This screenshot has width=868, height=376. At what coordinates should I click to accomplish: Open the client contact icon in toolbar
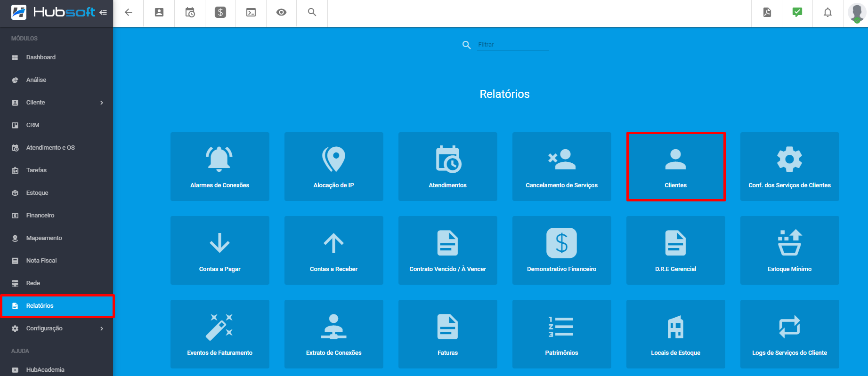(159, 13)
